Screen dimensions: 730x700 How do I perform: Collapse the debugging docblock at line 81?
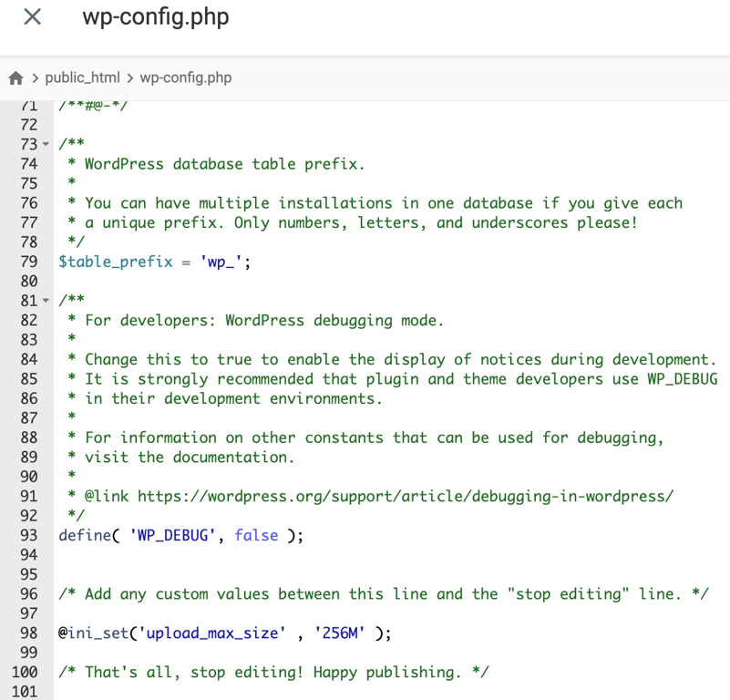tap(44, 301)
